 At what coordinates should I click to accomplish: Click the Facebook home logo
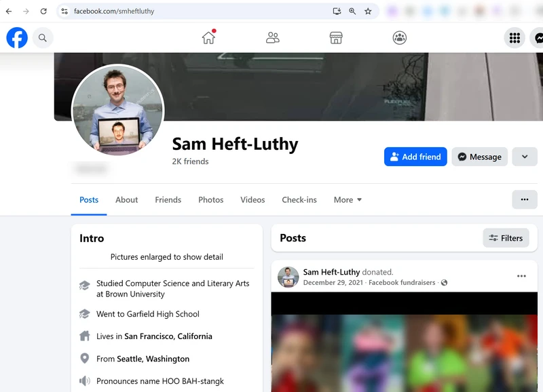[x=16, y=37]
